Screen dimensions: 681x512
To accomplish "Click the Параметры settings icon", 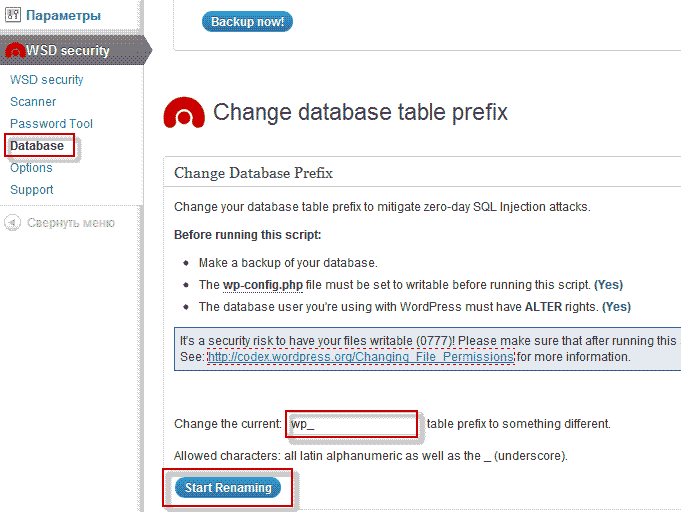I will pyautogui.click(x=13, y=15).
